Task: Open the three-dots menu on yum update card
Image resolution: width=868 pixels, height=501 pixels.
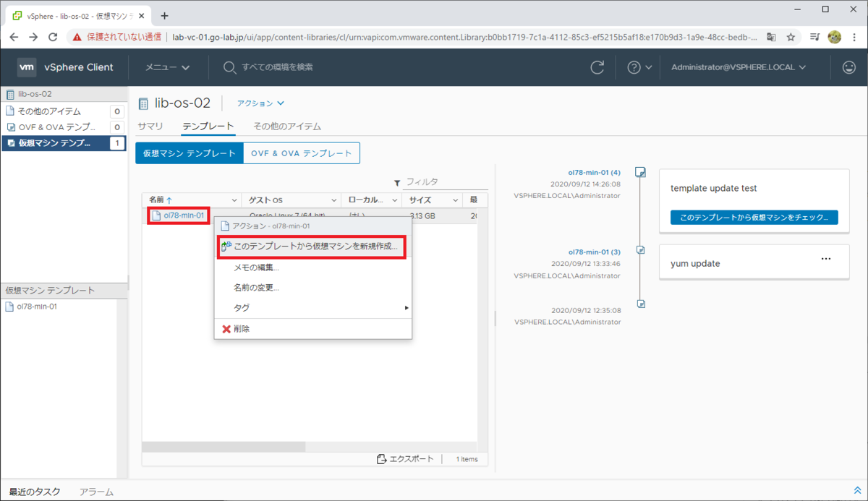Action: pyautogui.click(x=826, y=259)
